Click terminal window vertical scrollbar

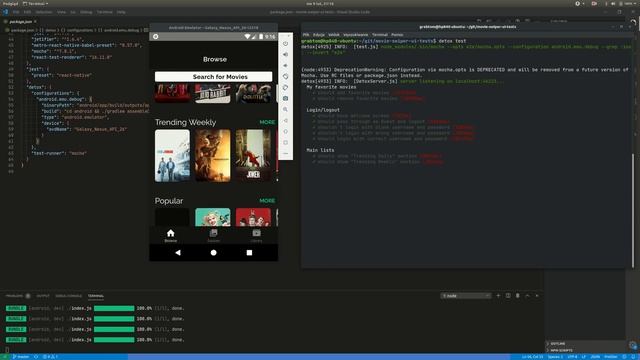pyautogui.click(x=633, y=210)
